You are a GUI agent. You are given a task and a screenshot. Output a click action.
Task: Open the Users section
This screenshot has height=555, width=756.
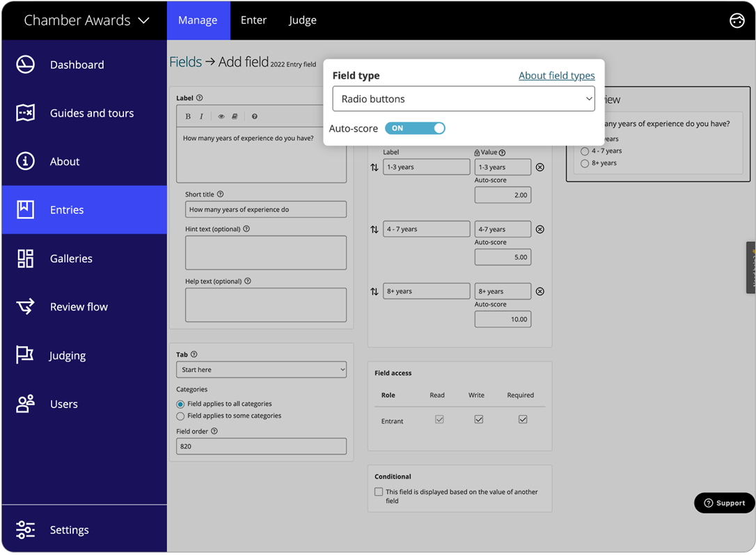coord(64,404)
